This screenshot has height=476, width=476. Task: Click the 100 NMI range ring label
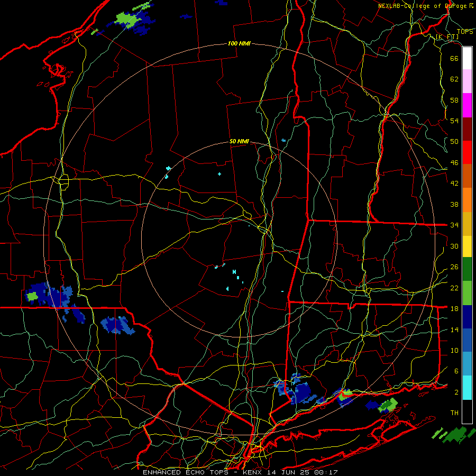click(239, 43)
